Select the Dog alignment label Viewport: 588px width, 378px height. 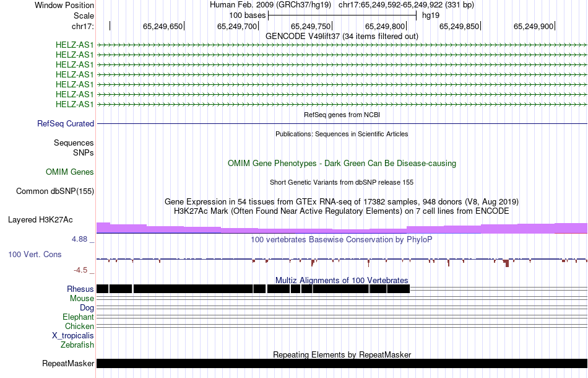coord(87,308)
